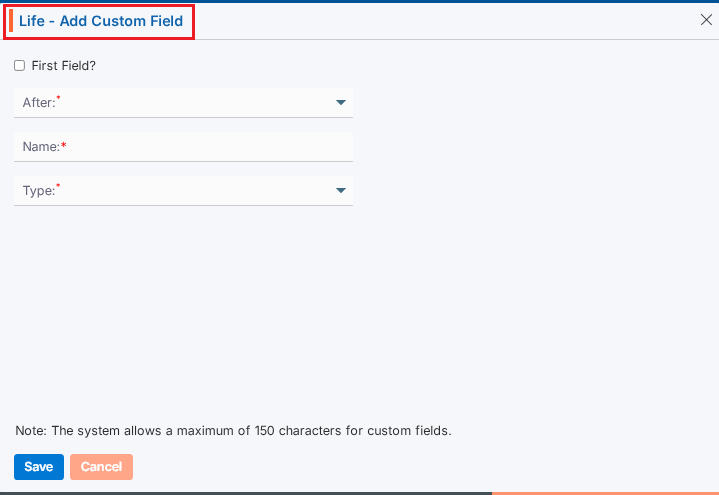Click the red asterisk next to After

point(58,98)
